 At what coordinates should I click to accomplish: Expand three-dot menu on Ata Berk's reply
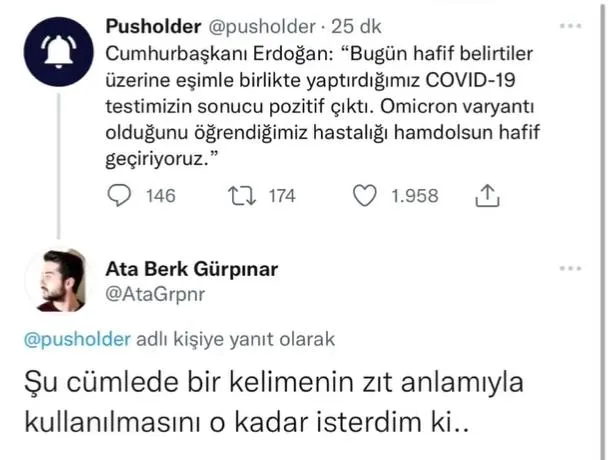(571, 269)
